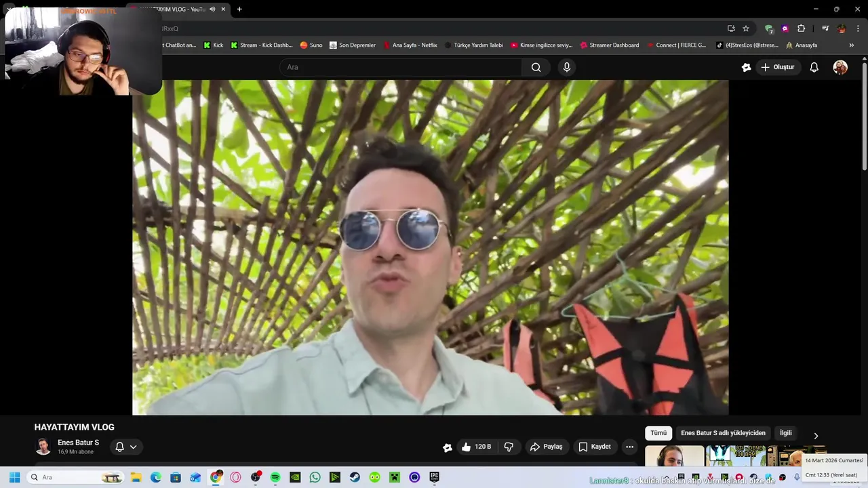This screenshot has width=868, height=488.
Task: Open the YouTube account avatar menu
Action: tap(840, 67)
